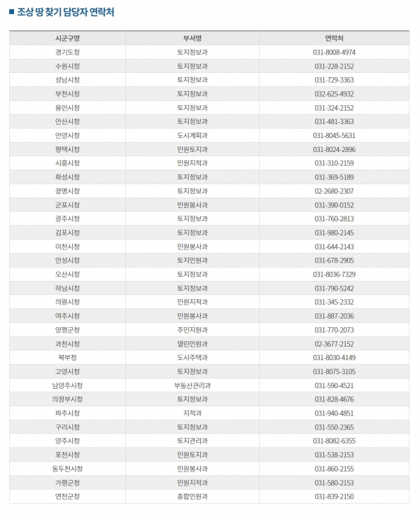This screenshot has width=420, height=517.
Task: Select the 성남시청 phone number 031-729-3363
Action: click(x=334, y=80)
